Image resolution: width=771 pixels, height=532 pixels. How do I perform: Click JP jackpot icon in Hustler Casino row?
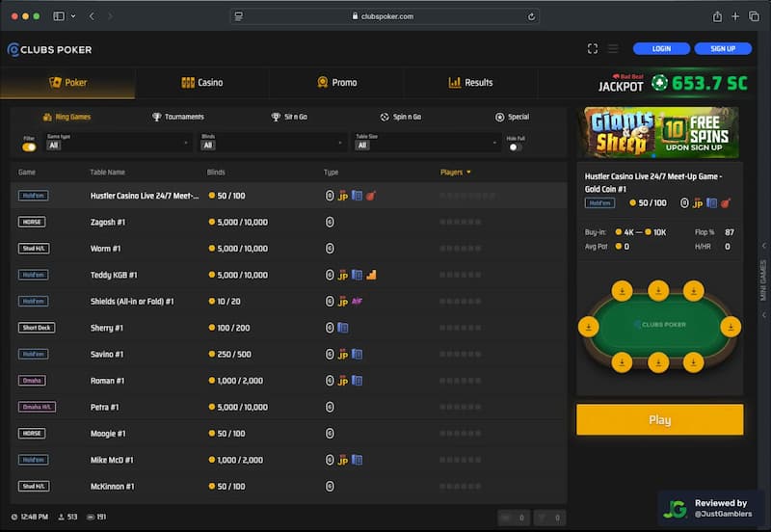[x=343, y=196]
